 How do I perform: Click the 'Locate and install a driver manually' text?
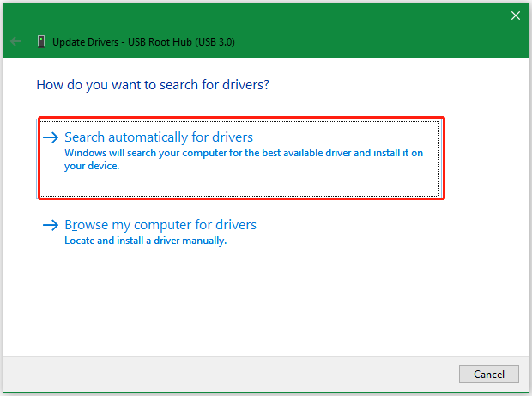[145, 241]
